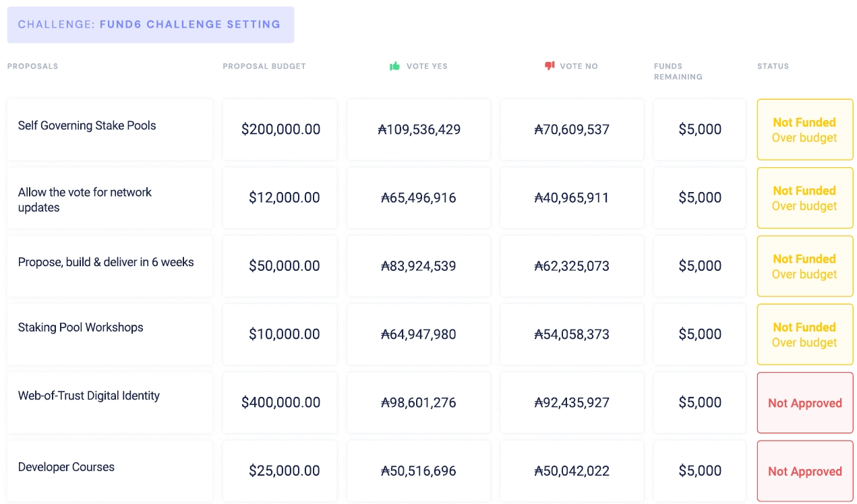Click the green thumbs-up Vote Yes icon
The height and width of the screenshot is (504, 857).
coord(394,66)
